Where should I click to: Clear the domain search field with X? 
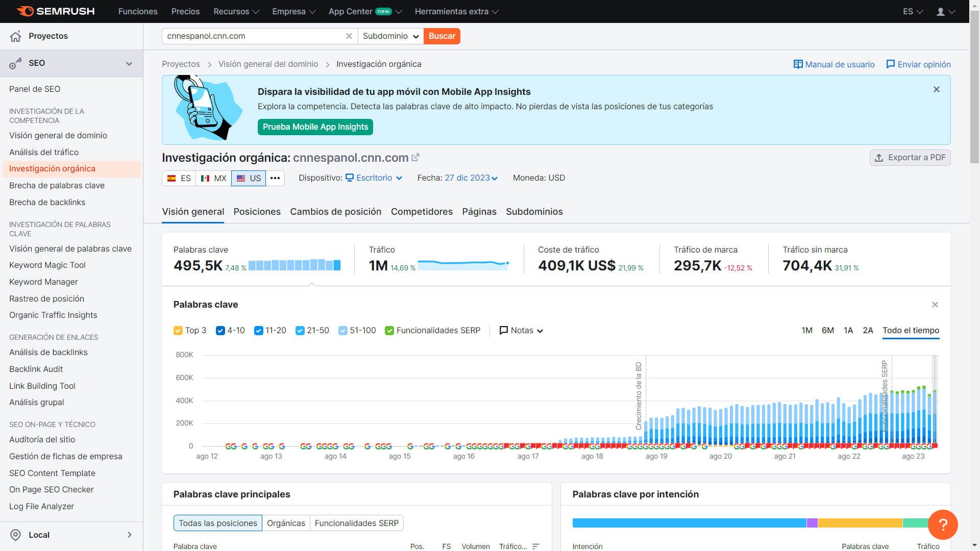(x=349, y=36)
